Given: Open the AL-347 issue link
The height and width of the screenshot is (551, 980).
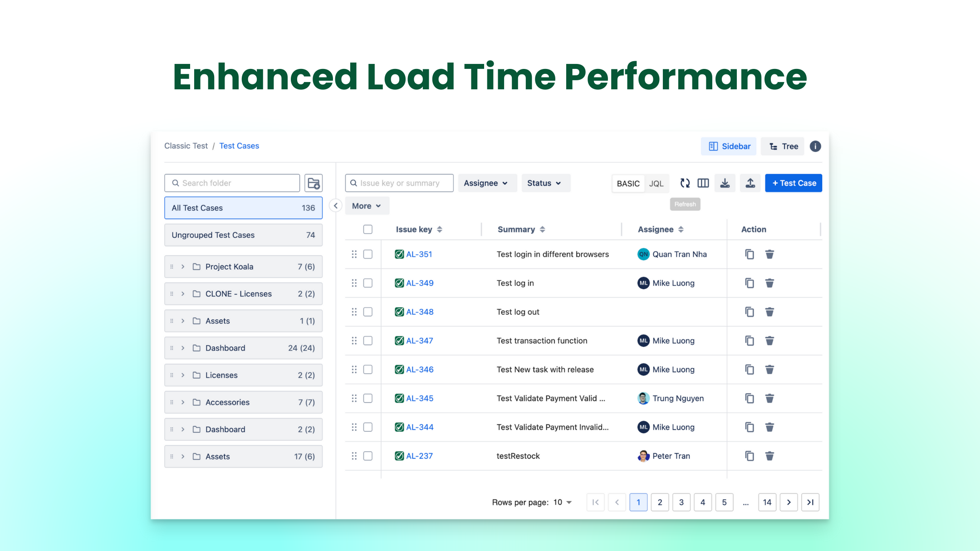Looking at the screenshot, I should [x=419, y=341].
